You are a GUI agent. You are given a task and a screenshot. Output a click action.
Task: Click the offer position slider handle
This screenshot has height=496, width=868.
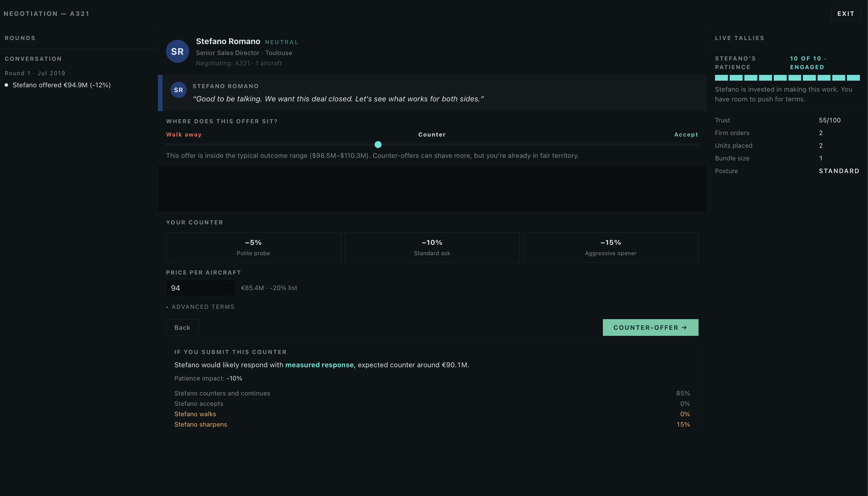[378, 145]
